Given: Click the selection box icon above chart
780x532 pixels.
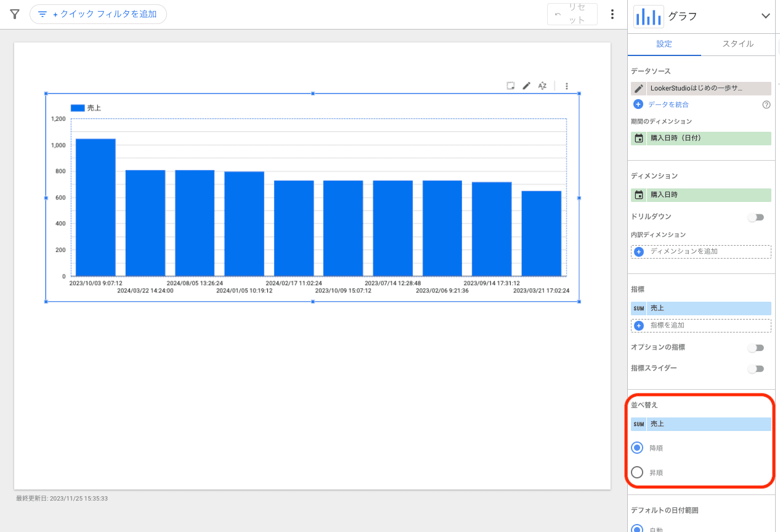Looking at the screenshot, I should (510, 86).
